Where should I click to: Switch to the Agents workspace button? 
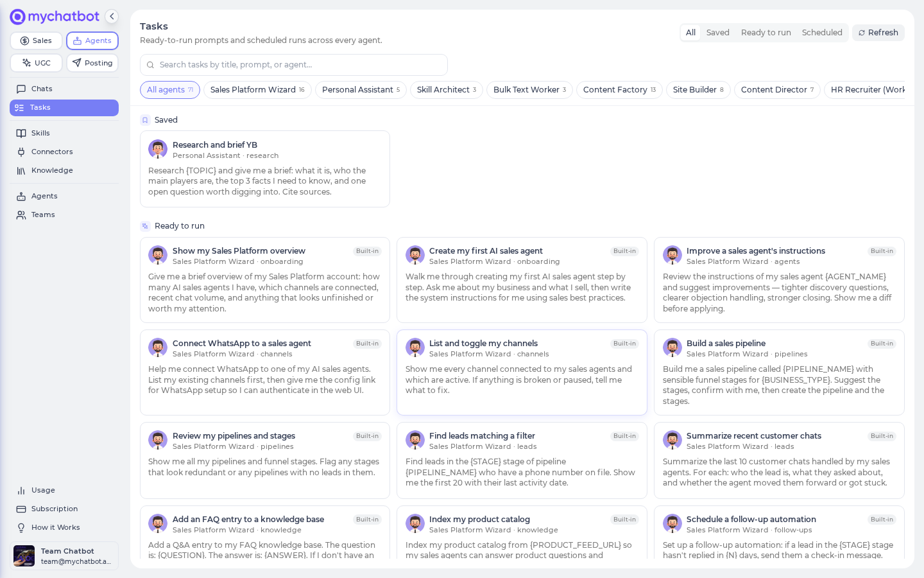(92, 40)
